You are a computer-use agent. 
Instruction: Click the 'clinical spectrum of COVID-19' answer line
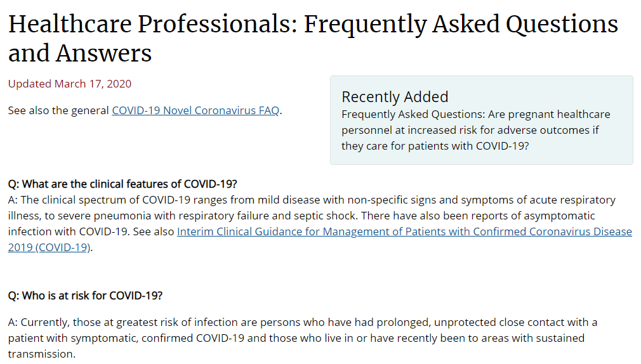(312, 200)
